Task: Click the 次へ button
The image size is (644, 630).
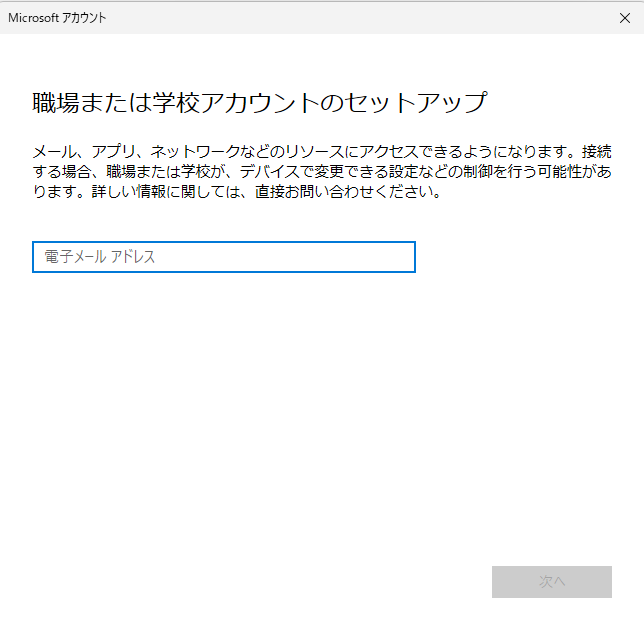Action: [552, 582]
